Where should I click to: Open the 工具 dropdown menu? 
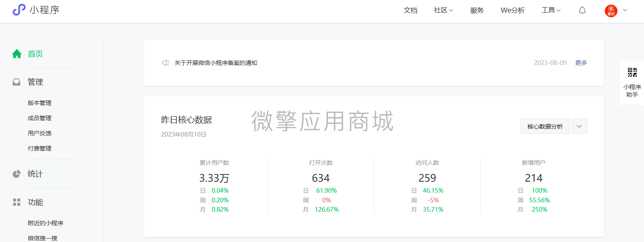[x=551, y=11]
